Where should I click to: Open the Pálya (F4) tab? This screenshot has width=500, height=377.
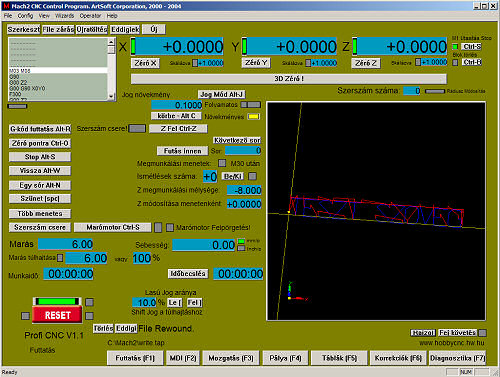[x=285, y=358]
